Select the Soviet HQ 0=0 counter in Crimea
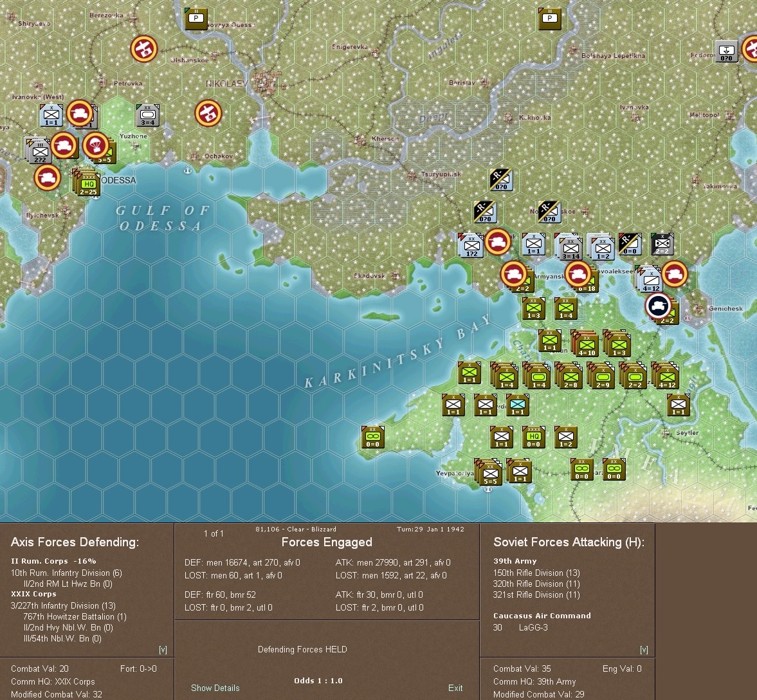 [x=533, y=438]
